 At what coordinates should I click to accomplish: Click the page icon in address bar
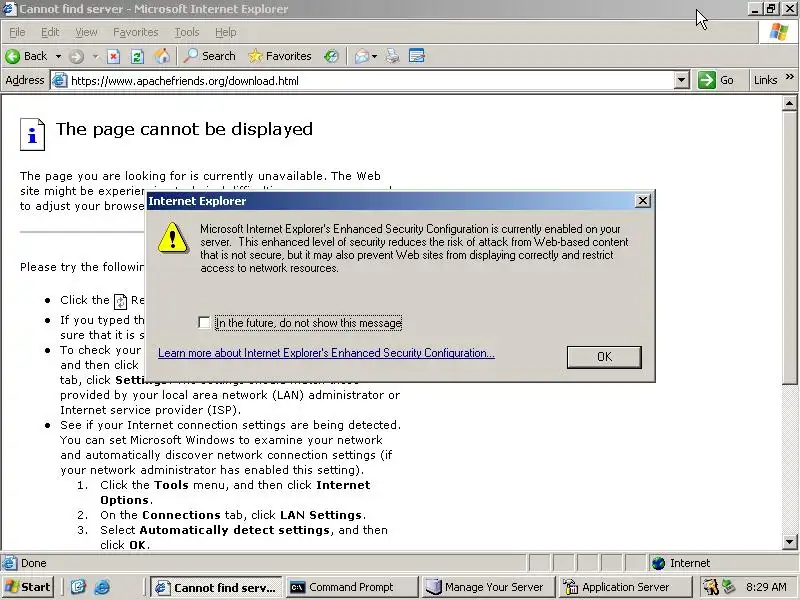coord(60,81)
